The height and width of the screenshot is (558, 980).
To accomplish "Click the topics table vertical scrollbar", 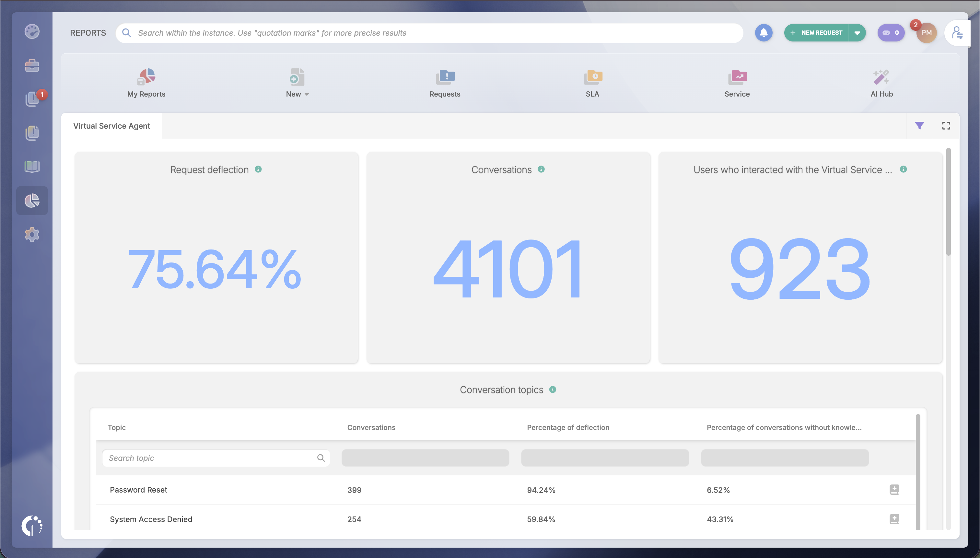I will (917, 472).
